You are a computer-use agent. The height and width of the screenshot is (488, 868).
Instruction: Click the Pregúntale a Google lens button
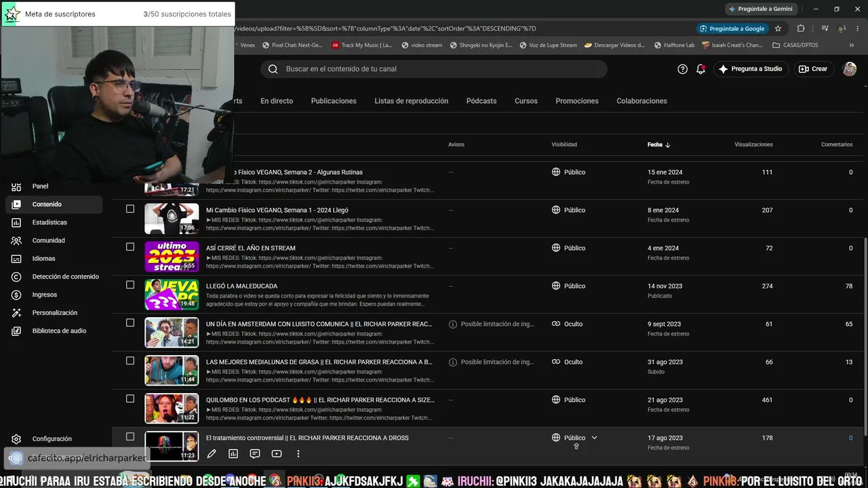pos(732,28)
